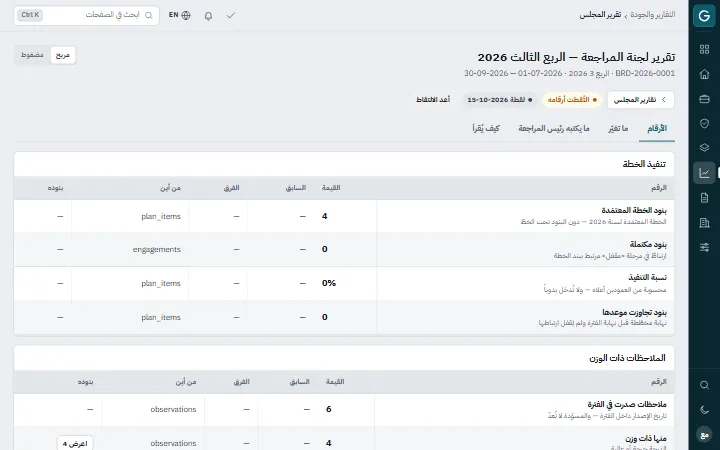
Task: Click breadcrumb التقارير والجودة
Action: point(652,15)
